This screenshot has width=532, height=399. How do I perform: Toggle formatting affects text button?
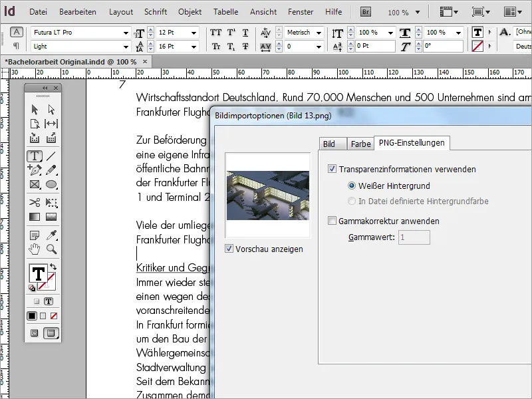(49, 301)
